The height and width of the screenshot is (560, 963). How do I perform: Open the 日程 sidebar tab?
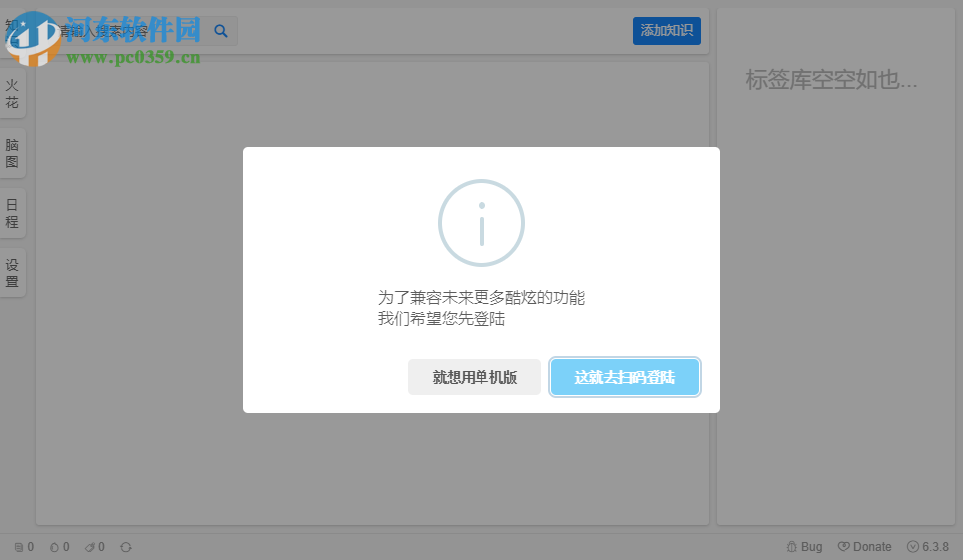[x=12, y=213]
